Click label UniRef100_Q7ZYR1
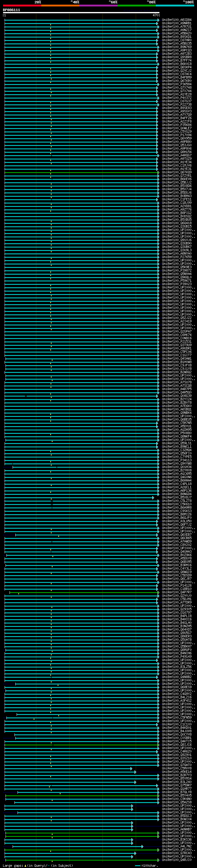Screen dimensions: 197x868 click(x=177, y=176)
